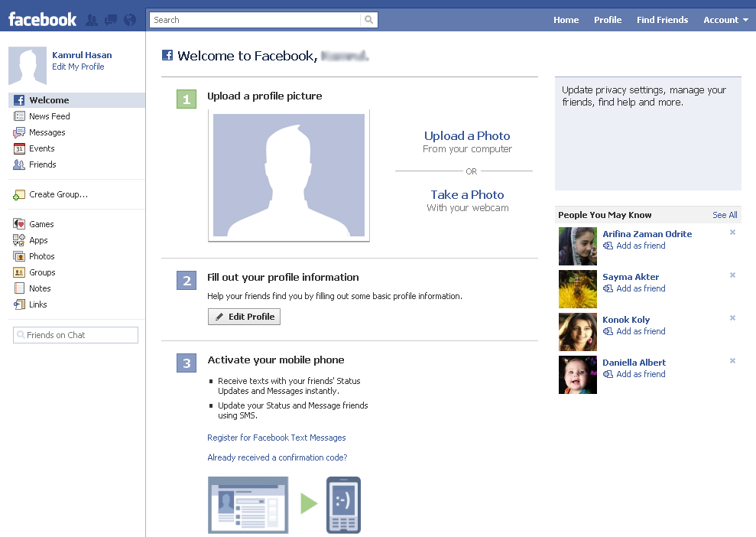
Task: Dismiss Konok Koly suggestion
Action: coord(732,318)
